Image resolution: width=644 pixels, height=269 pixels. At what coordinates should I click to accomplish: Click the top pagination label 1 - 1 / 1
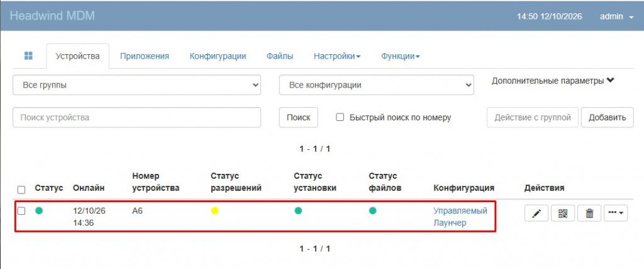click(314, 149)
